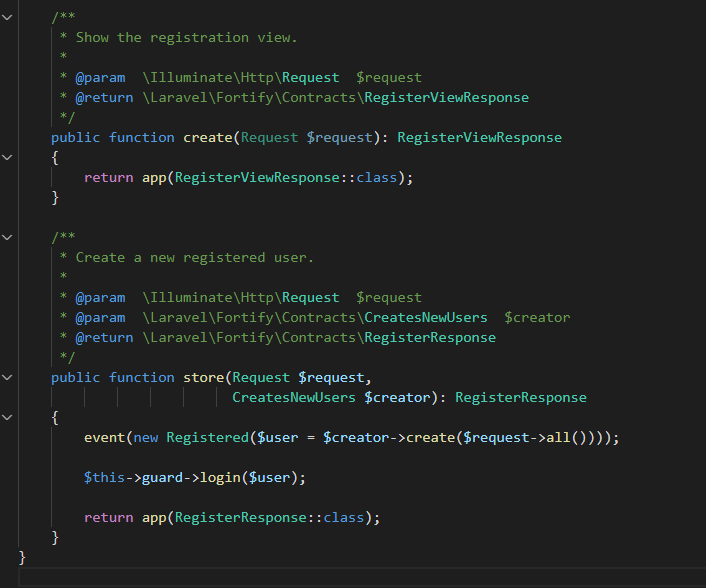Image resolution: width=706 pixels, height=588 pixels.
Task: Click the final closing brace of the class
Action: (22, 557)
